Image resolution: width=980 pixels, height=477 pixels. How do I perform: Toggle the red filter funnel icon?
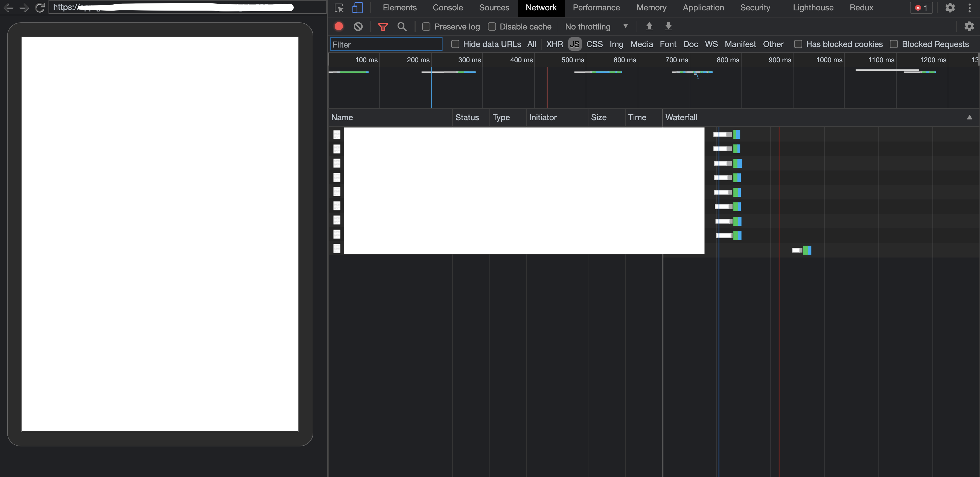tap(383, 26)
